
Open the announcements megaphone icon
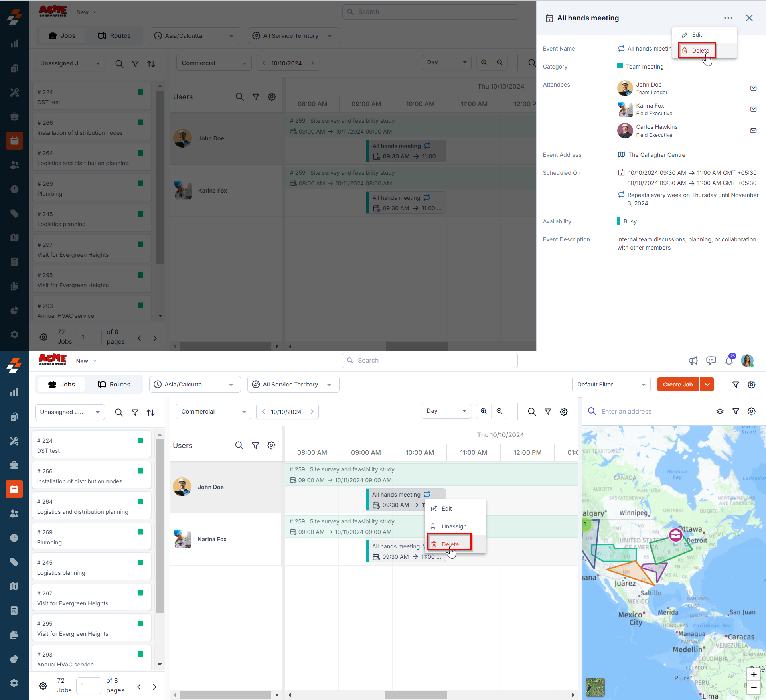click(x=693, y=361)
